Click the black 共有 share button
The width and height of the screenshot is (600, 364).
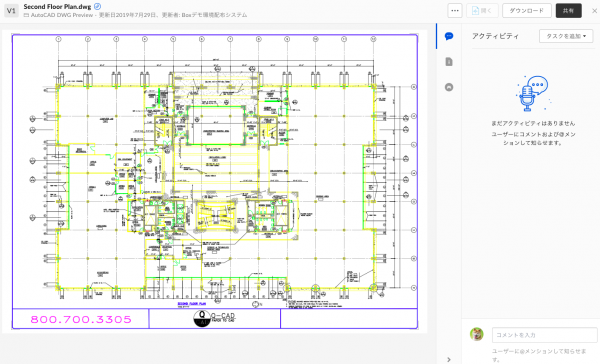pos(568,11)
